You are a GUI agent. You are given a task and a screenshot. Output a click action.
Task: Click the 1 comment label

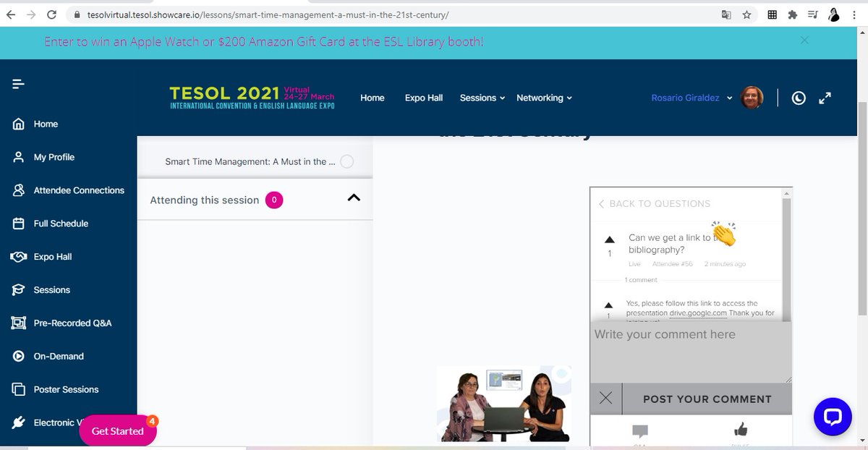pos(641,280)
